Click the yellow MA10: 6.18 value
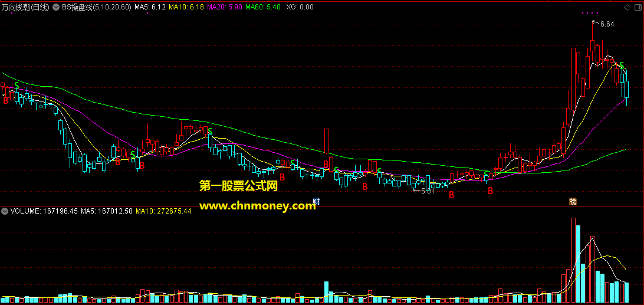644x305 pixels. [186, 7]
